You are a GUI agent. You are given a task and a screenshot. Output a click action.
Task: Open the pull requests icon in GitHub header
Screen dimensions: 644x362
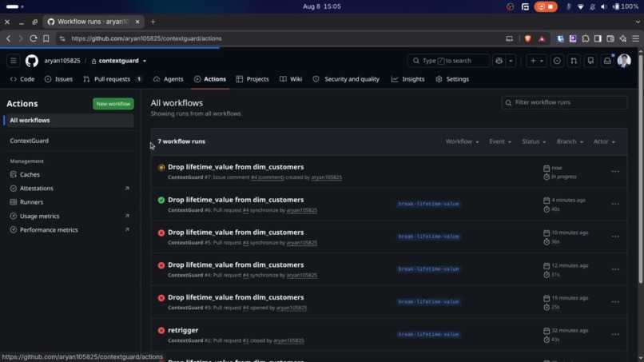[574, 61]
